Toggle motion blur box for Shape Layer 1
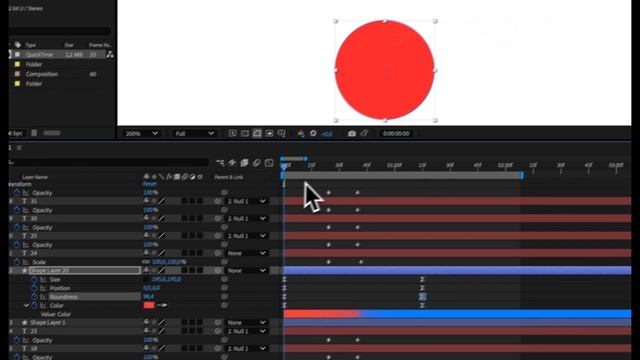The width and height of the screenshot is (640, 360). [184, 322]
